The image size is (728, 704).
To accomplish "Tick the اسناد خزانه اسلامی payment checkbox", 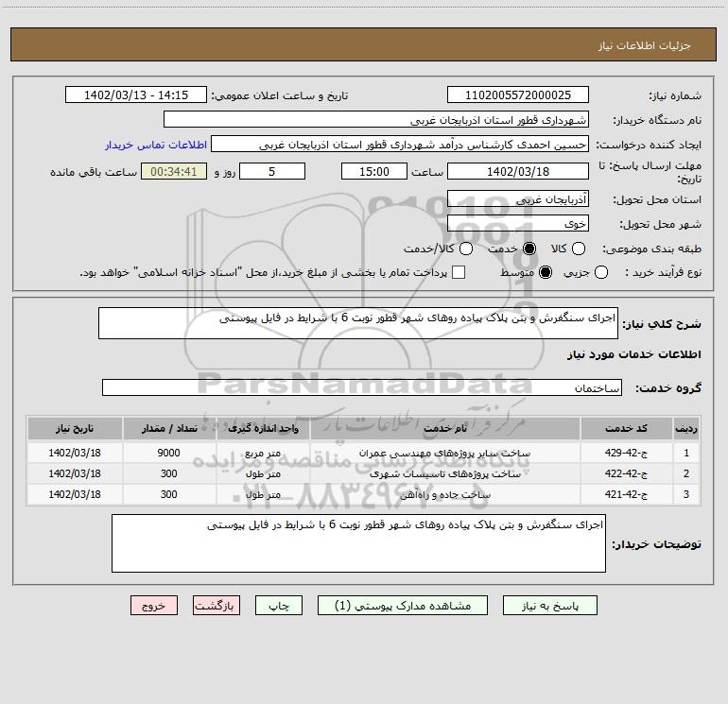I will coord(459,272).
